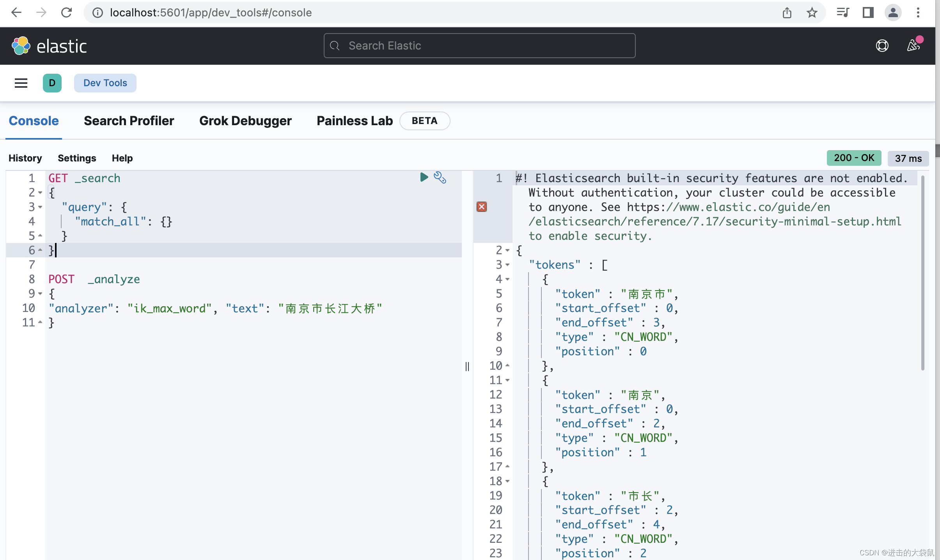Collapse the fold arrow on editor line 2
The image size is (940, 560).
point(40,193)
